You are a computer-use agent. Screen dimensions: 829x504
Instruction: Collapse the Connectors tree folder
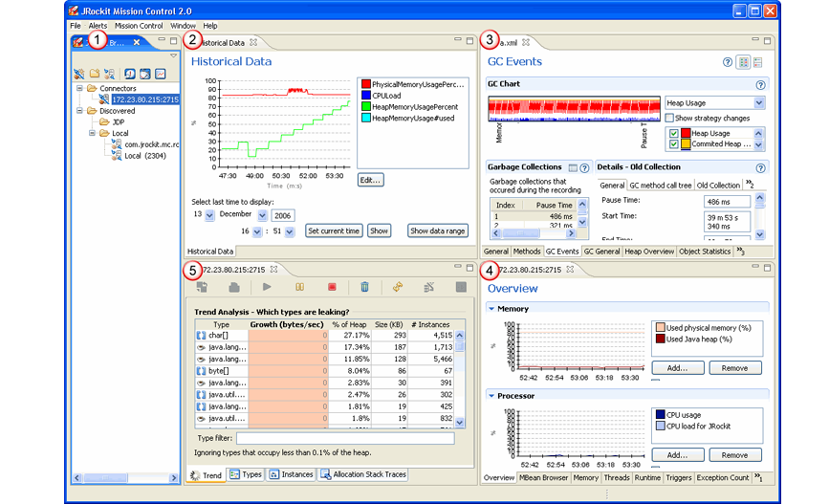click(x=79, y=88)
